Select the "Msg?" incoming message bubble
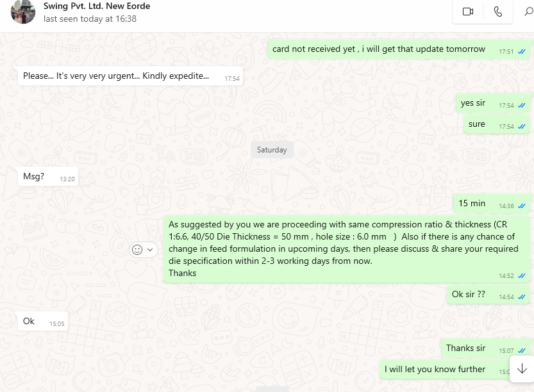The image size is (534, 392). [34, 177]
